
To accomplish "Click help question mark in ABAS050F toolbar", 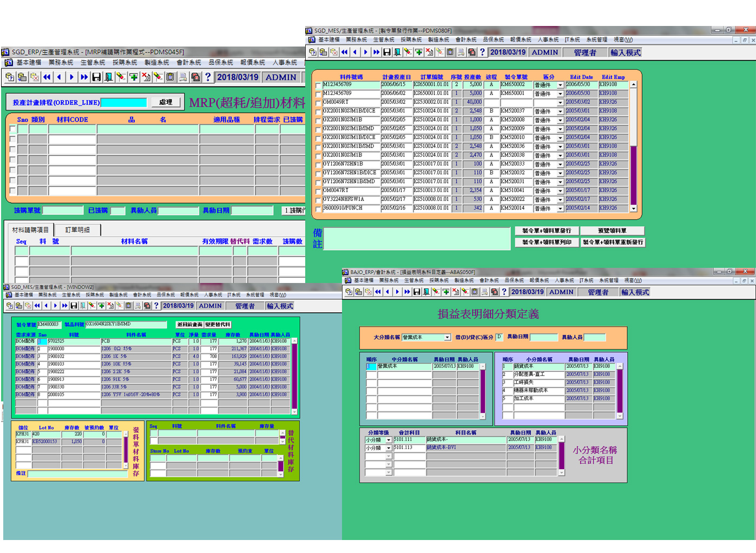I will 504,292.
